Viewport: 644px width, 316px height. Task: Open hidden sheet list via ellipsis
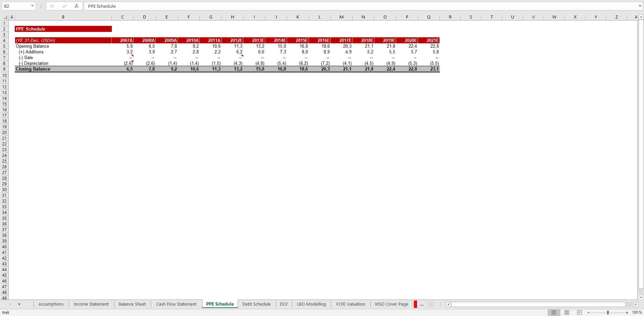[x=421, y=304]
